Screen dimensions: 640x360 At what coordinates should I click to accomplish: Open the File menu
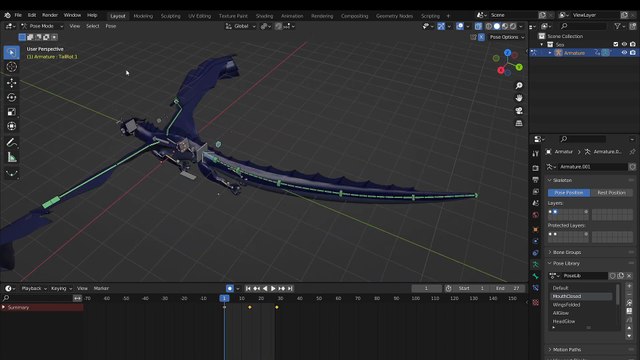(18, 15)
